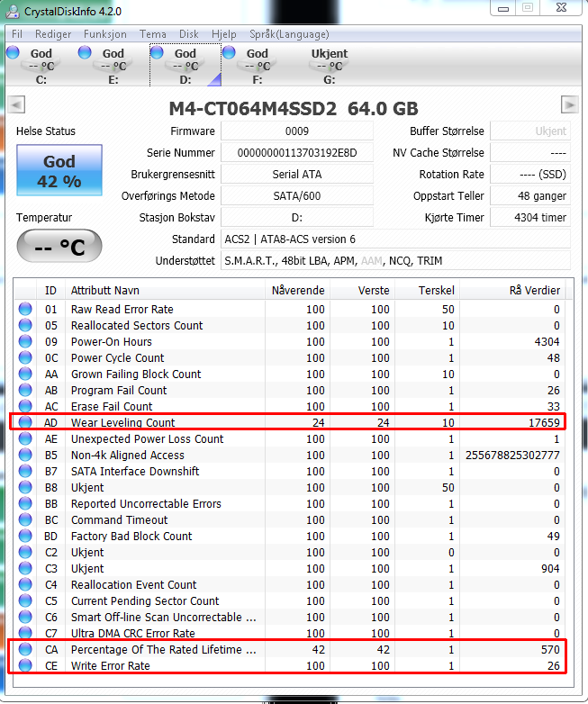588x704 pixels.
Task: Click status icon of Current Pending Sector Count
Action: [25, 600]
